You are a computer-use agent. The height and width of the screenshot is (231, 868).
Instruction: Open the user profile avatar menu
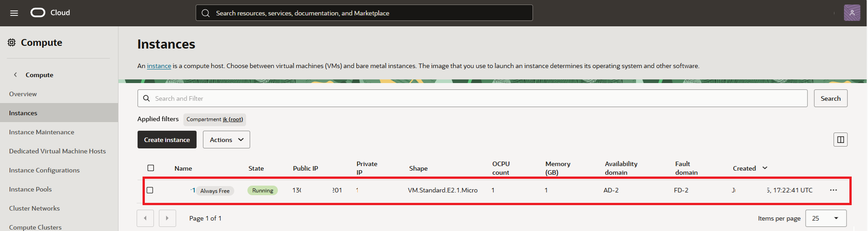[x=852, y=13]
